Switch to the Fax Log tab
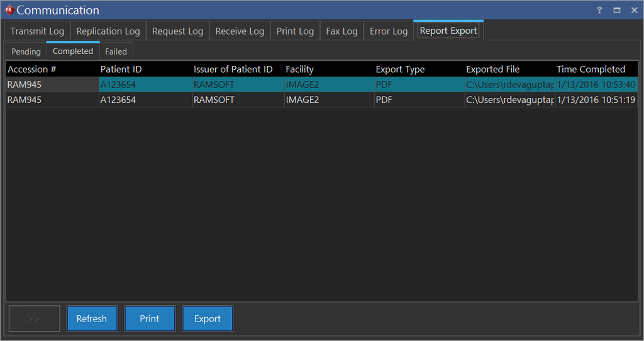Screen dimensions: 644x341 click(341, 31)
